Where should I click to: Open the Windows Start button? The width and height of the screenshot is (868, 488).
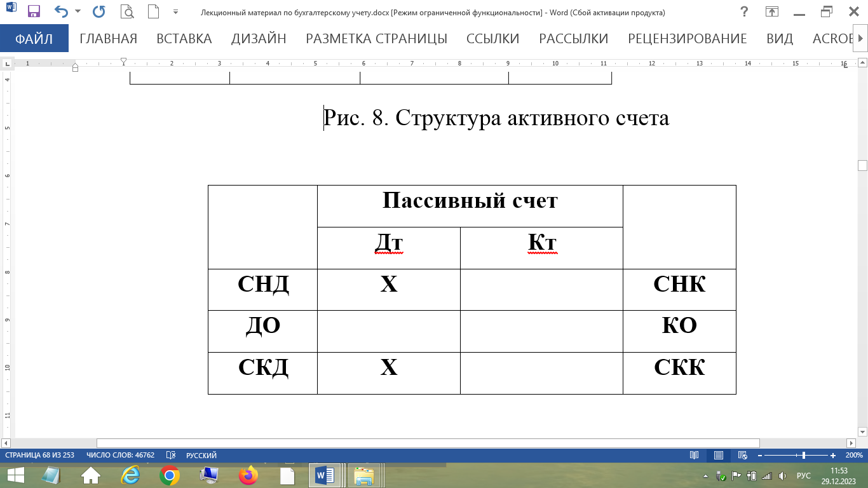click(15, 475)
